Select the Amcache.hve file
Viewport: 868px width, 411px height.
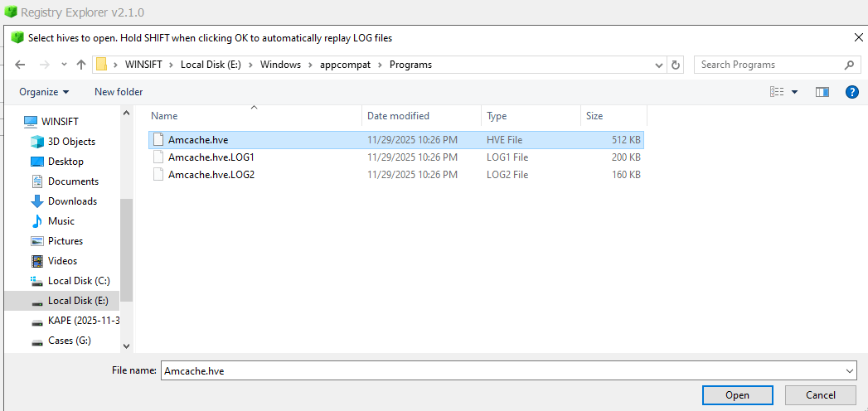pyautogui.click(x=395, y=140)
